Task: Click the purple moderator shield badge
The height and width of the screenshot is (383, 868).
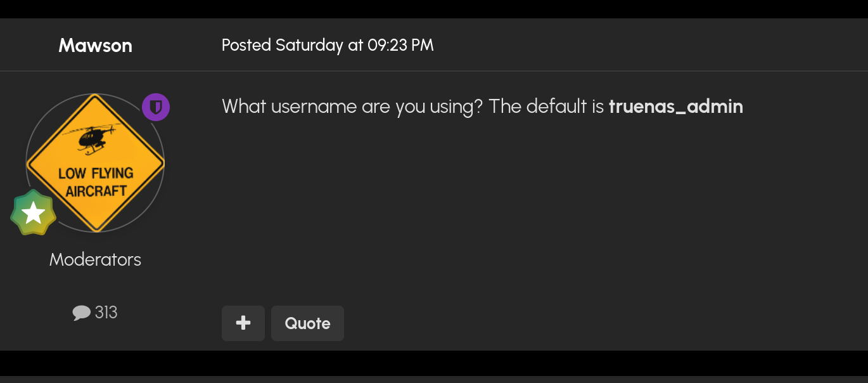Action: tap(156, 107)
